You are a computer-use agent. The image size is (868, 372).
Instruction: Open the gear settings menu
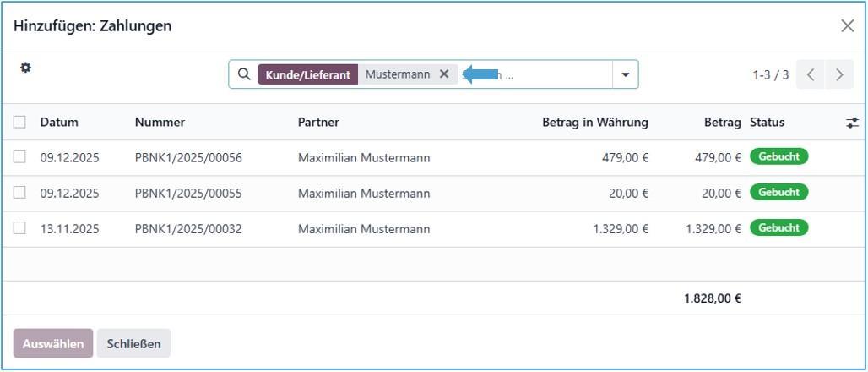[25, 68]
